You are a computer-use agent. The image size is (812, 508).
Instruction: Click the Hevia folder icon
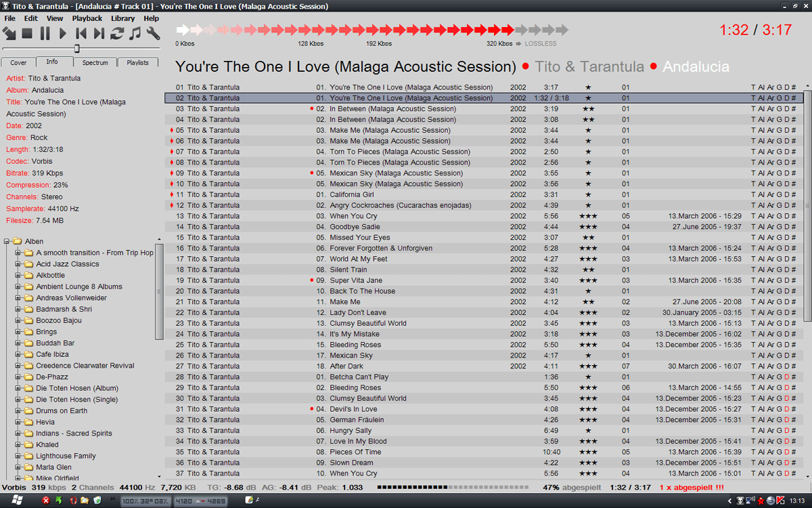pyautogui.click(x=28, y=422)
